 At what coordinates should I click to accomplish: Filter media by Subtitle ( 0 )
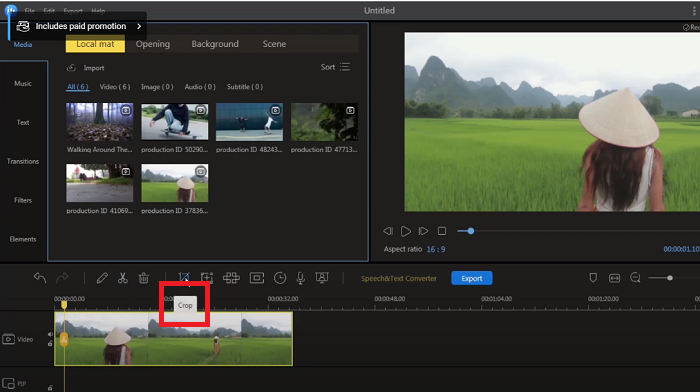coord(245,87)
